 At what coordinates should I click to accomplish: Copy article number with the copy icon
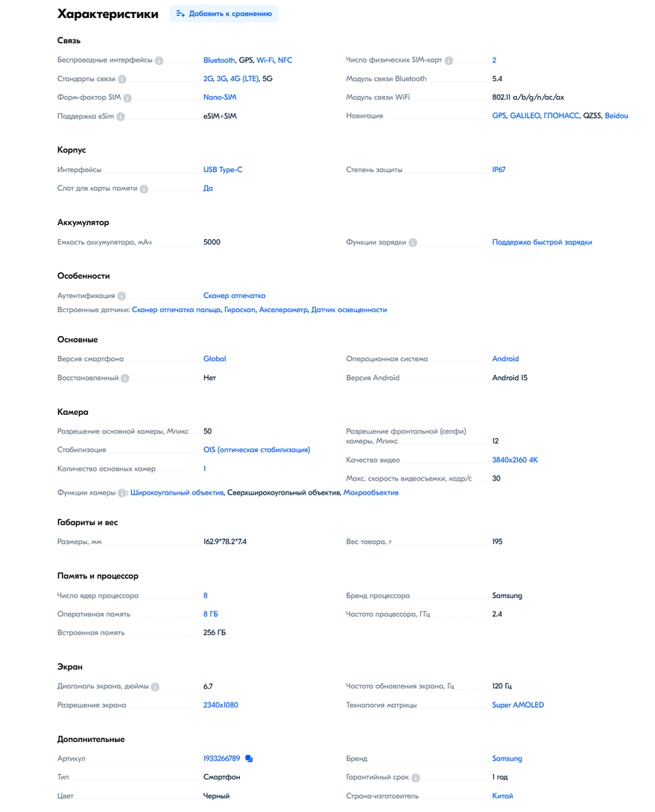click(x=249, y=758)
